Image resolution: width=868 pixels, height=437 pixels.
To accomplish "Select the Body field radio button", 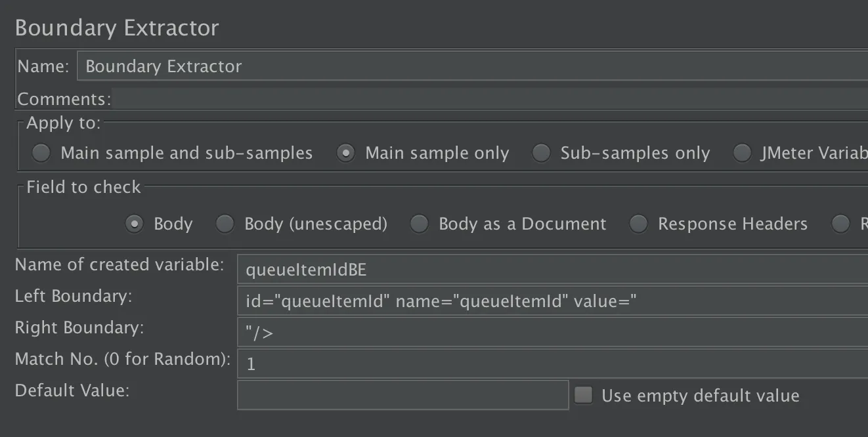I will pyautogui.click(x=134, y=224).
